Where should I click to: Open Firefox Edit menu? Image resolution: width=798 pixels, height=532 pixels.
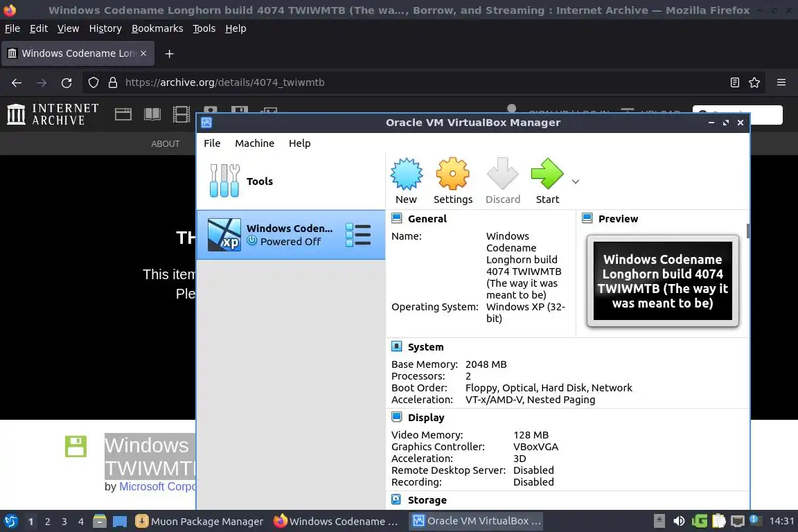click(x=39, y=28)
